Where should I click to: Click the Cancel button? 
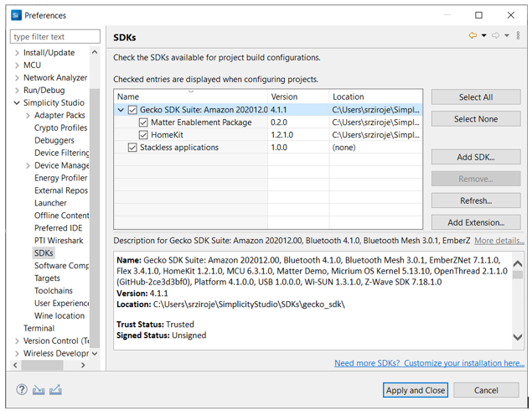(486, 390)
